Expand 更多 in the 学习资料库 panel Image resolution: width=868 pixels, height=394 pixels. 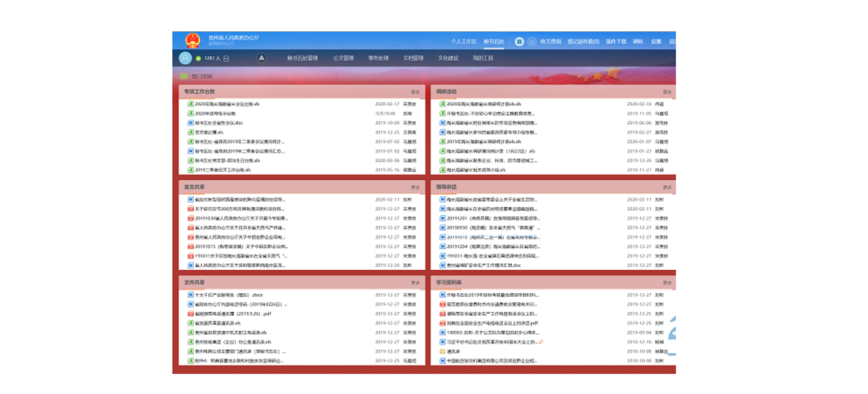pos(667,283)
